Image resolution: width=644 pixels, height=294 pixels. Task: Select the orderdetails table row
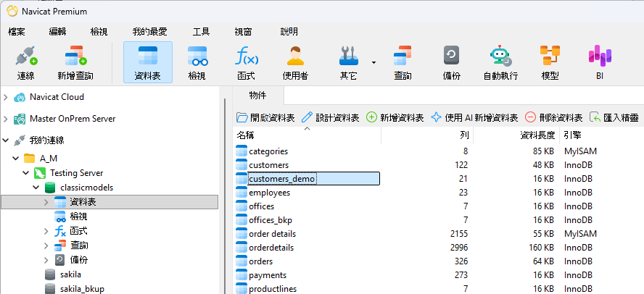(439, 248)
